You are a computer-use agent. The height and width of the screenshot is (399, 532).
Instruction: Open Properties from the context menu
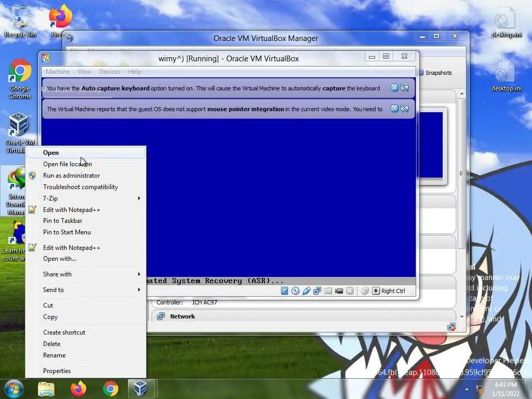86,371
